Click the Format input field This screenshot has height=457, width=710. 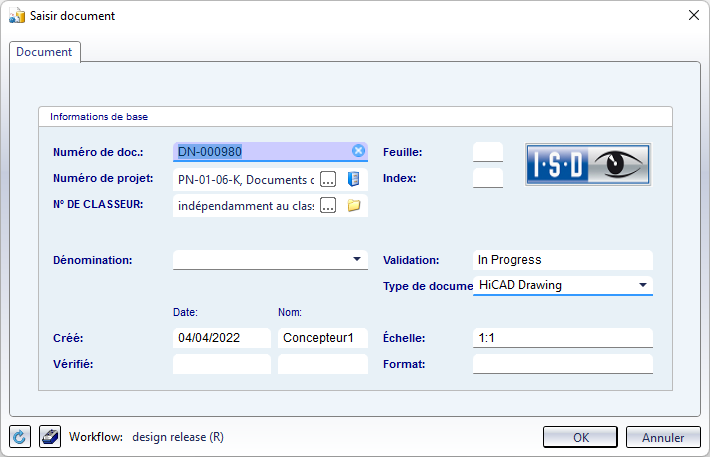563,364
